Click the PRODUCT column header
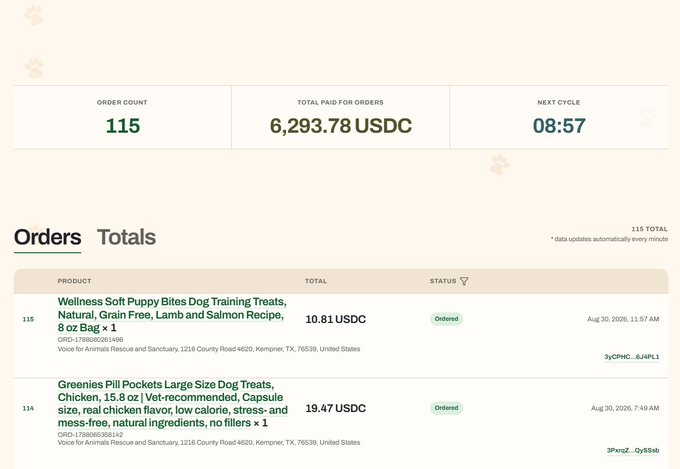Viewport: 680px width, 469px height. click(x=74, y=281)
